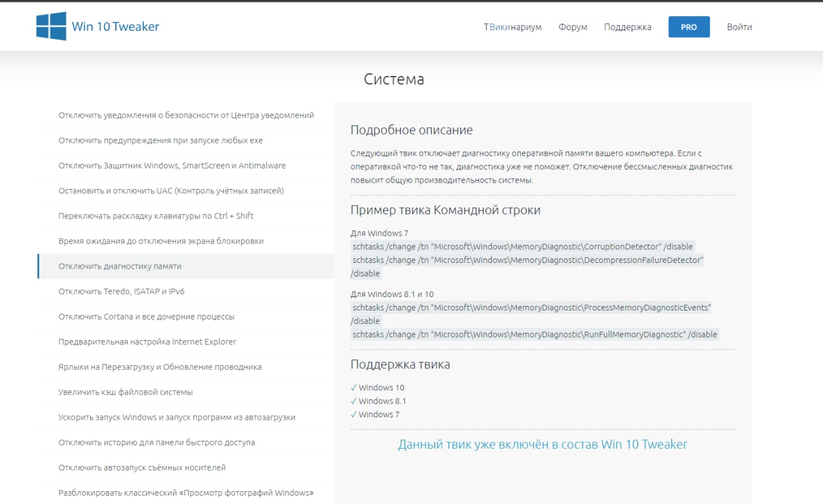Viewport: 823px width, 504px height.
Task: Click the checkmark beside Windows 10
Action: tap(354, 388)
